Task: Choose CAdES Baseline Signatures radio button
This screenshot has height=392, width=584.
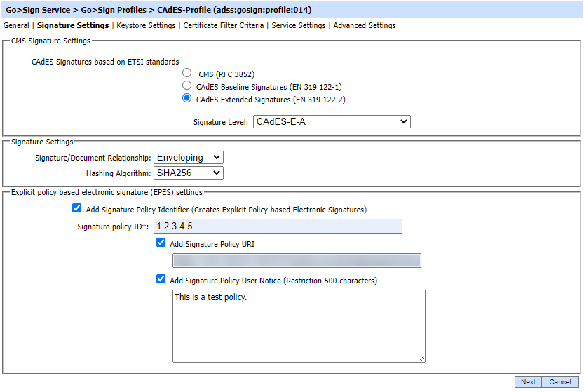Action: [187, 86]
